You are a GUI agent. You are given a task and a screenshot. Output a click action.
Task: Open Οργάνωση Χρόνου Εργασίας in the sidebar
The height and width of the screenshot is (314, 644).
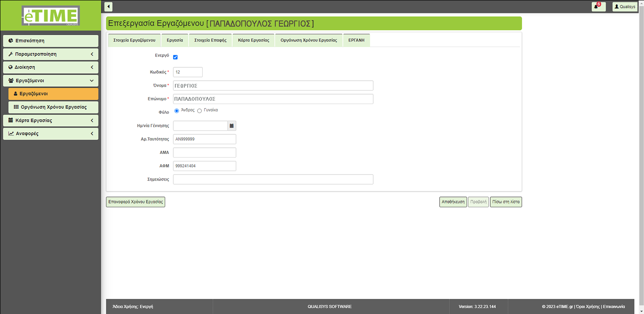tap(53, 107)
